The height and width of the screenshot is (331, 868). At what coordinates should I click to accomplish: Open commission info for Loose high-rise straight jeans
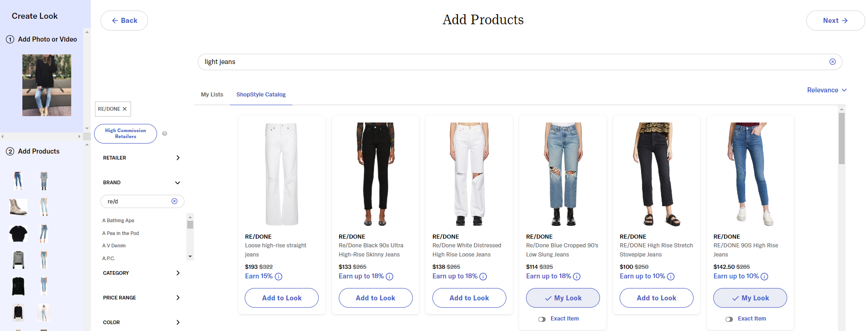[x=279, y=277]
